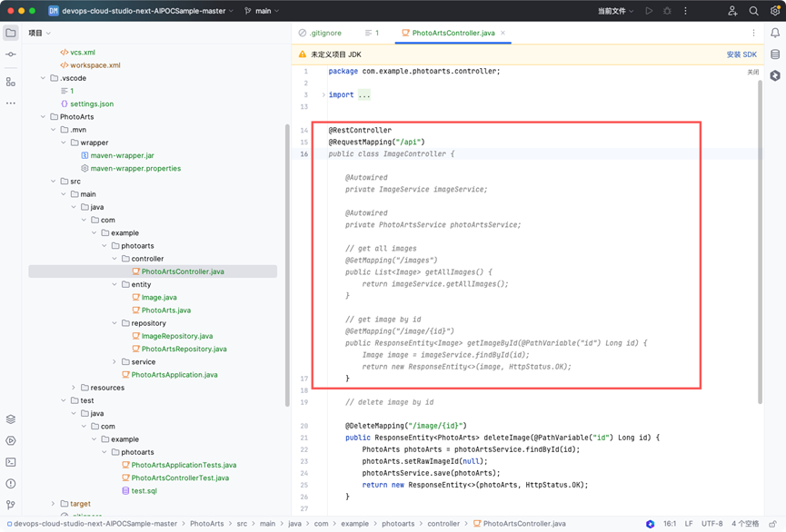Open the Project tool window folder icon
786x532 pixels.
[x=11, y=33]
